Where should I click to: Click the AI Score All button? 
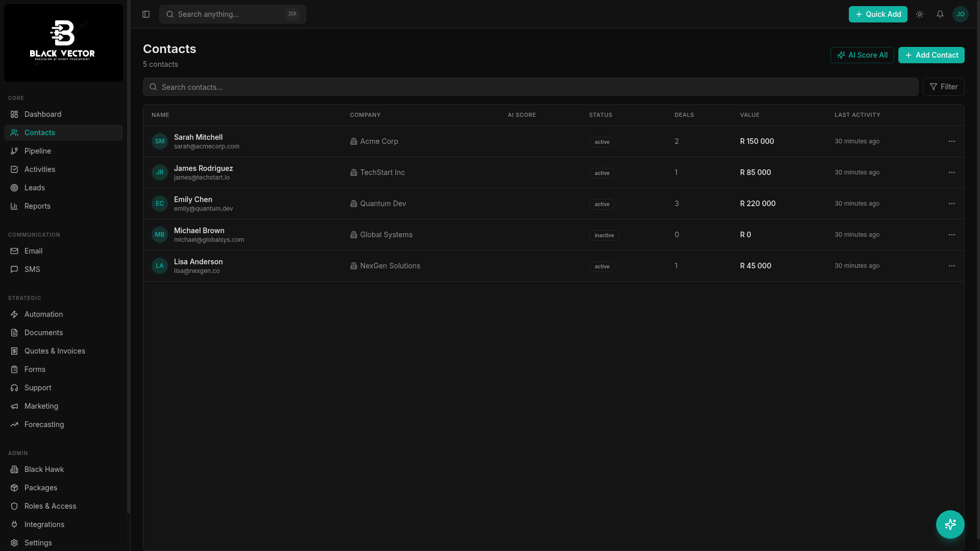click(x=862, y=55)
